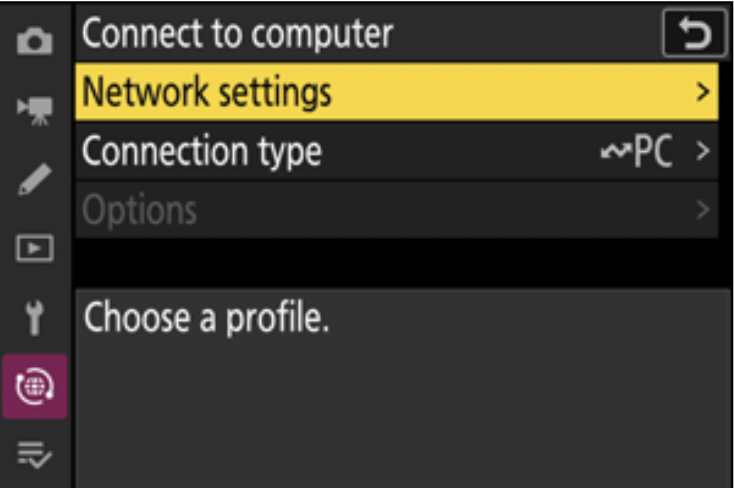Click the connection link icon beside PC
734x488 pixels.
(616, 151)
